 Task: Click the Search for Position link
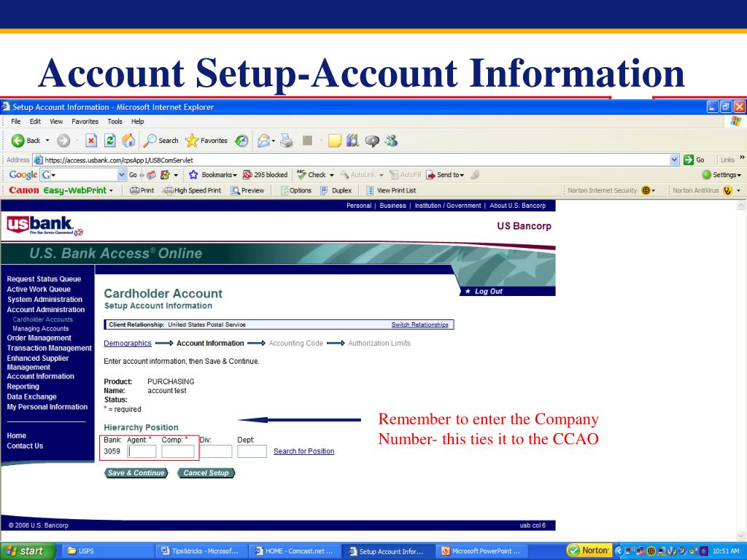pyautogui.click(x=304, y=451)
